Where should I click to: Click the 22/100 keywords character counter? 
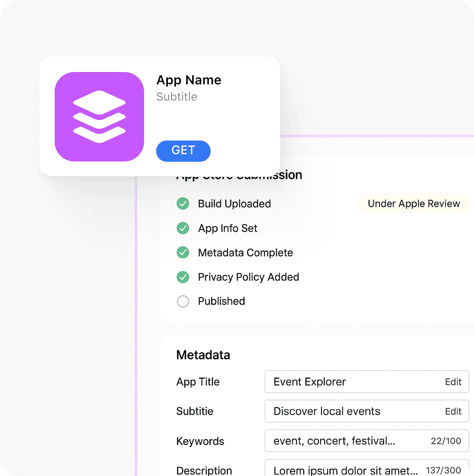pos(446,441)
